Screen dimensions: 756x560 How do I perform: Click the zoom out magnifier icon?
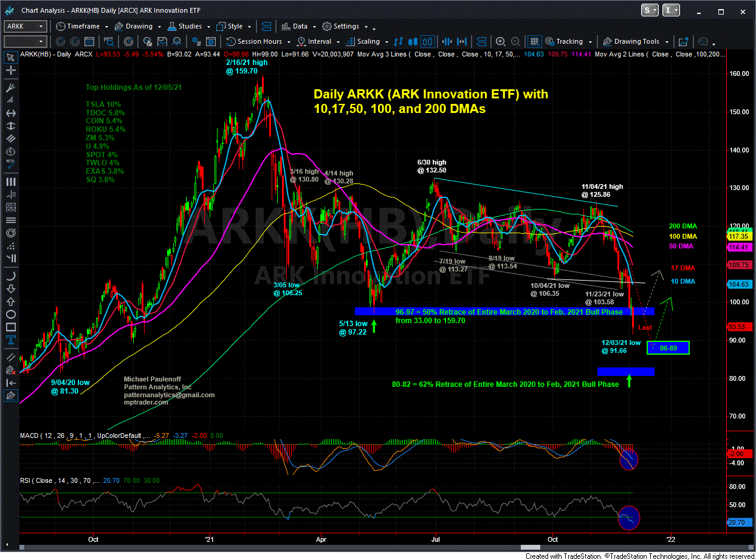[x=514, y=41]
